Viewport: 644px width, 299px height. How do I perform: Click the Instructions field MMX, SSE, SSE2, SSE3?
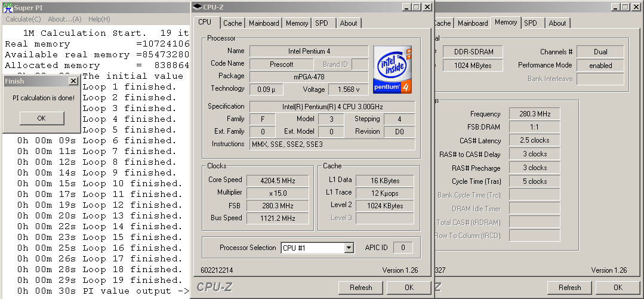tap(332, 144)
